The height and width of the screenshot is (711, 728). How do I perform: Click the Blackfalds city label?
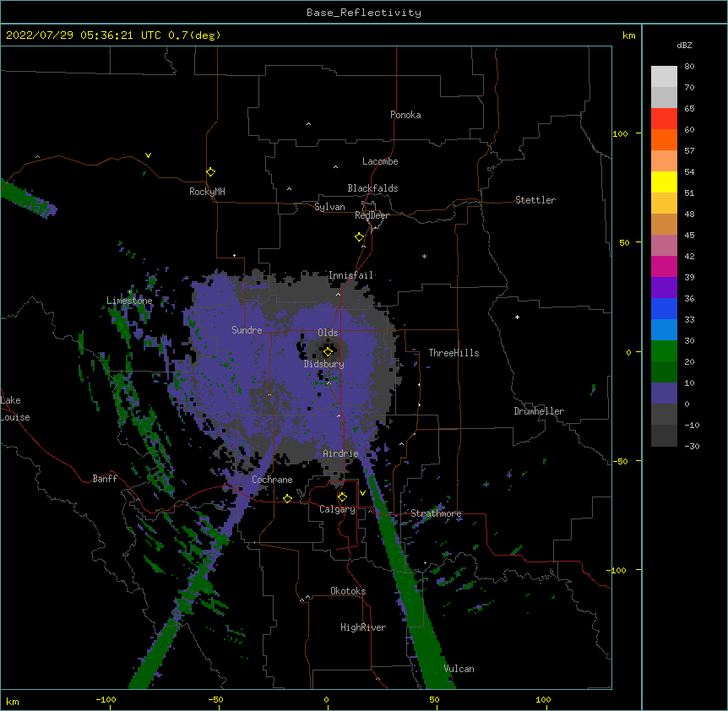372,188
